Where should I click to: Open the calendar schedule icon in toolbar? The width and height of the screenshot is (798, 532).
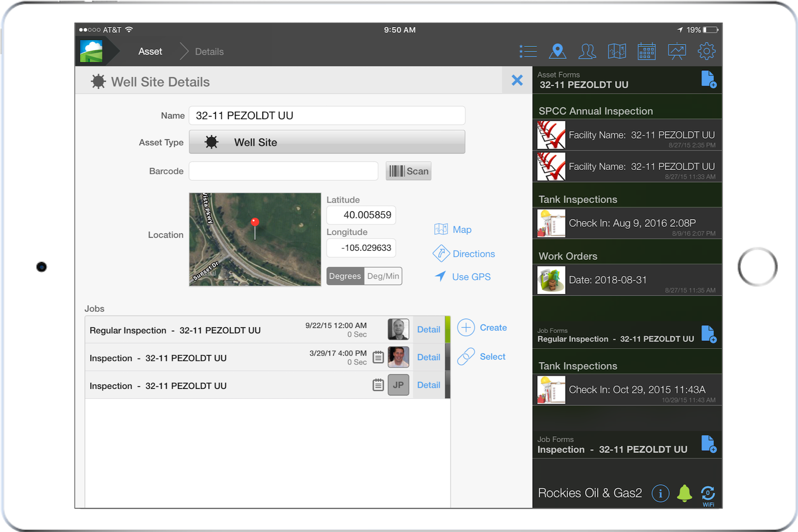tap(646, 51)
